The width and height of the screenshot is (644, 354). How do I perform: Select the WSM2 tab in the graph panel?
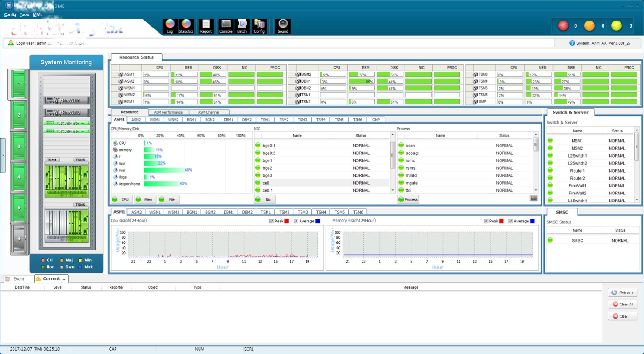[x=173, y=212]
